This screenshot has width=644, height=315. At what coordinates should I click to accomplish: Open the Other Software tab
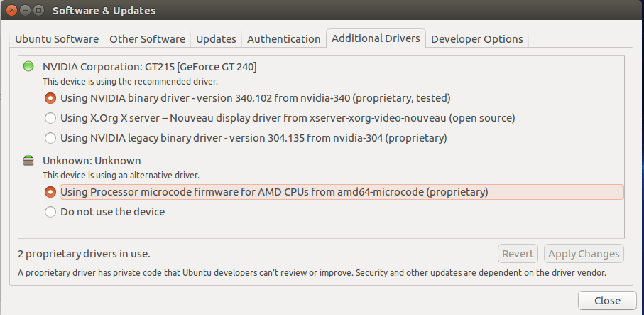click(x=147, y=39)
